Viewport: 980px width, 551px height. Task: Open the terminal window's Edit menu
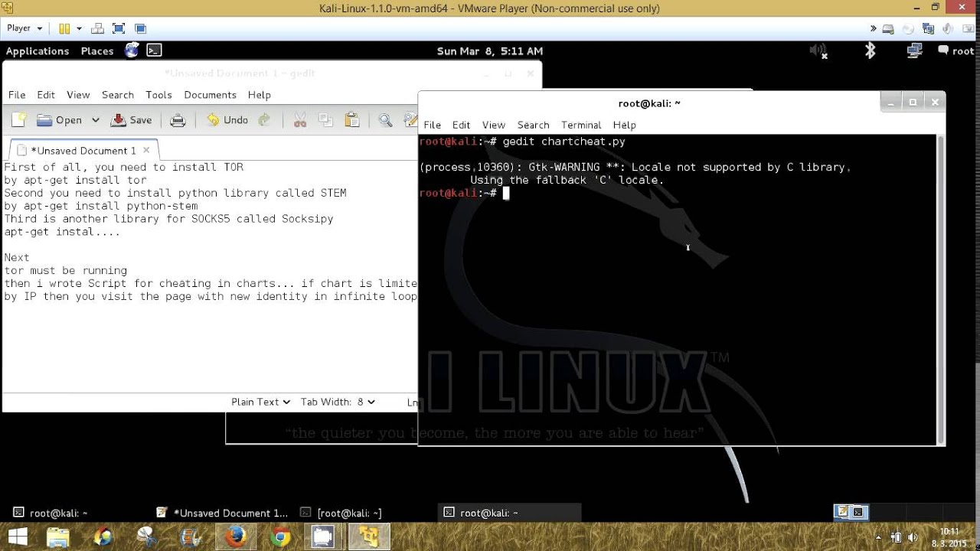(461, 125)
